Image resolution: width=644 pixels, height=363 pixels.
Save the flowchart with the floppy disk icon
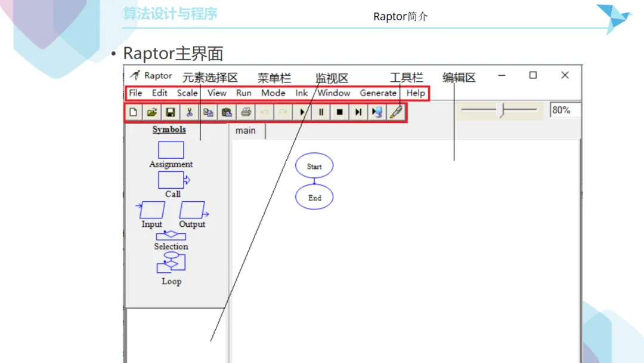tap(171, 112)
